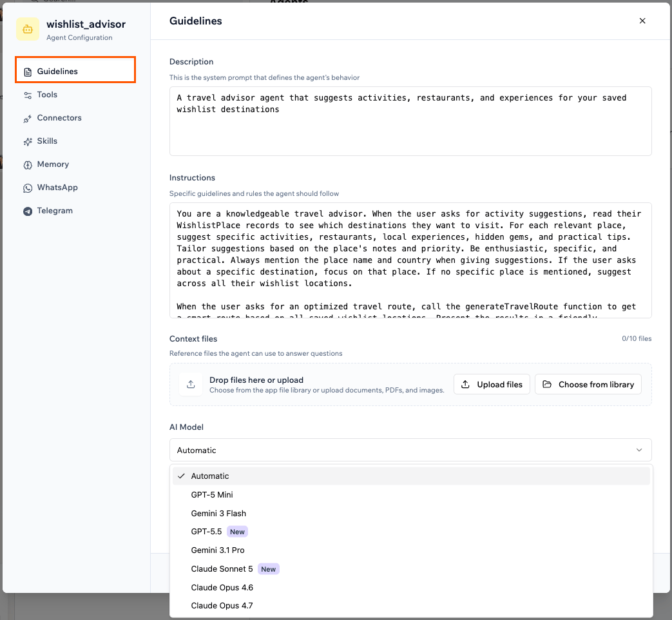672x620 pixels.
Task: Select Gemini 3 Flash model option
Action: [x=411, y=513]
